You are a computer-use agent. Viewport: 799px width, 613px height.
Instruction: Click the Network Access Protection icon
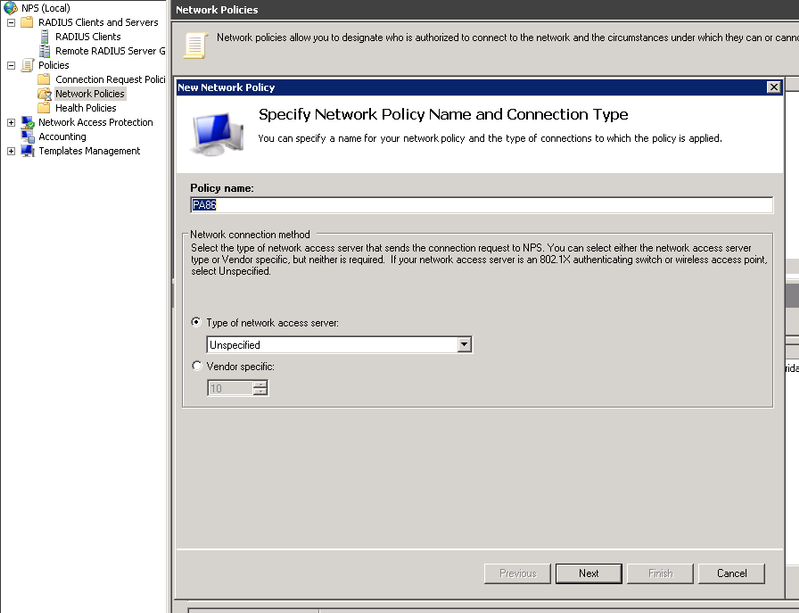pos(28,122)
